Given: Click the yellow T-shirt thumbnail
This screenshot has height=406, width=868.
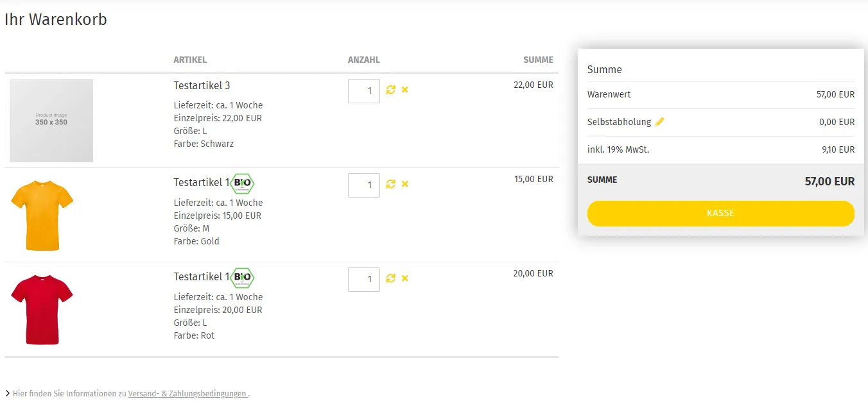Looking at the screenshot, I should click(42, 216).
